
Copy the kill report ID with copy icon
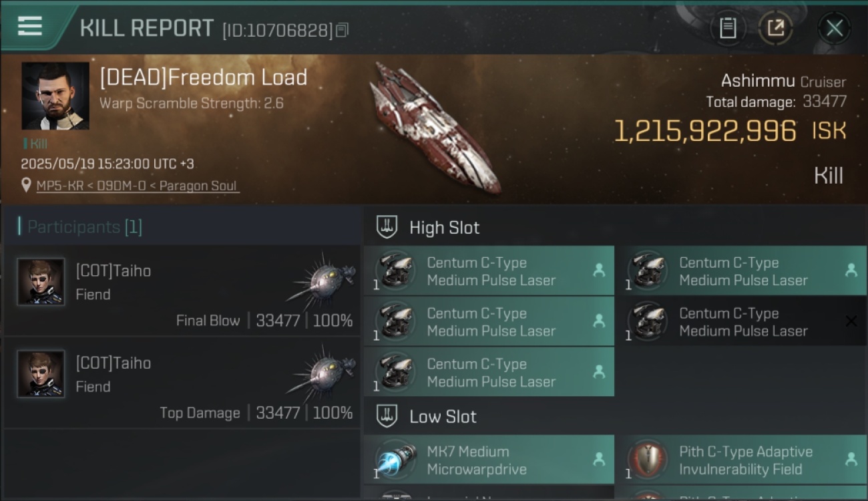tap(342, 30)
